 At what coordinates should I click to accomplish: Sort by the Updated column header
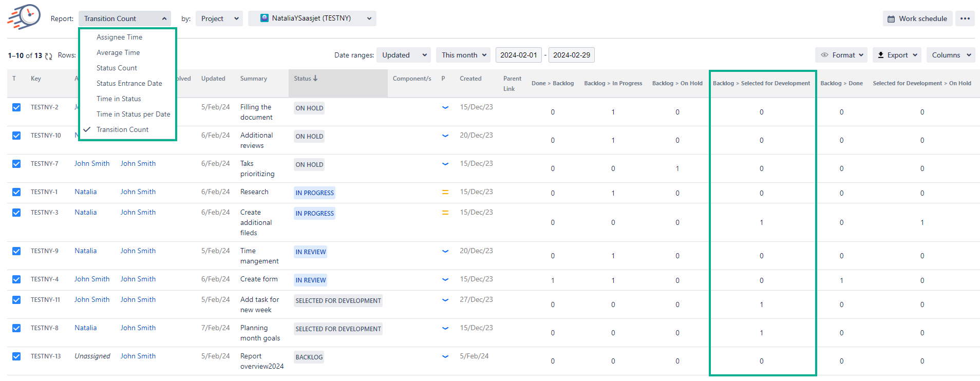click(x=213, y=79)
